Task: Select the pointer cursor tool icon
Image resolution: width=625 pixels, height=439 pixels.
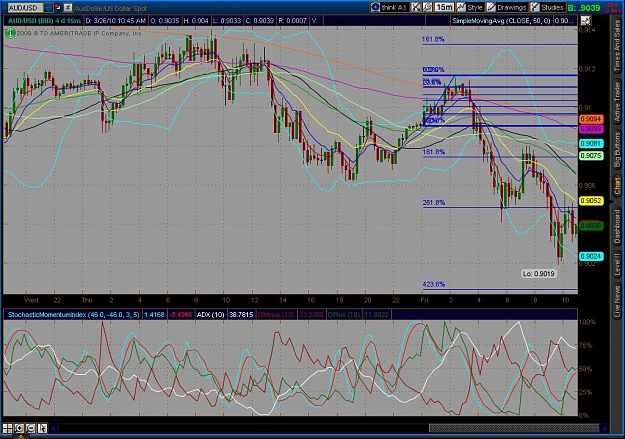Action: (x=42, y=428)
